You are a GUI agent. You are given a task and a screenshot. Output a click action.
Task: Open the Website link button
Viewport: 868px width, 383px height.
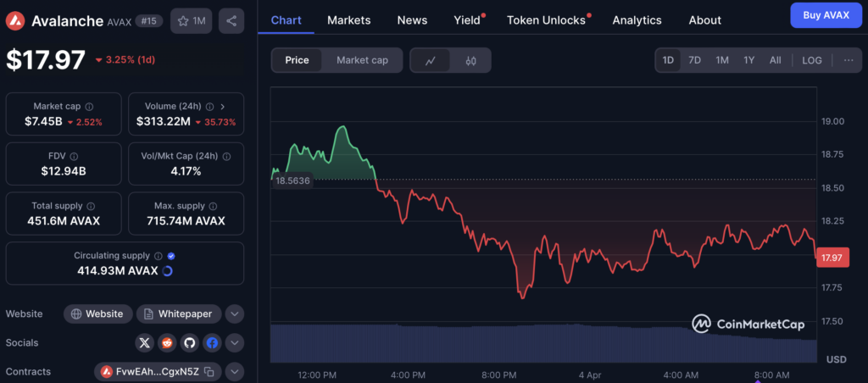coord(98,314)
